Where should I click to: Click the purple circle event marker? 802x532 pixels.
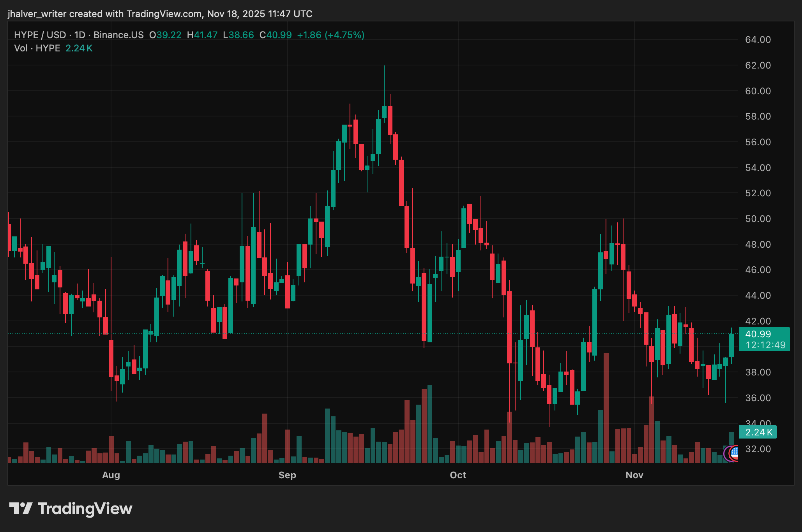point(726,453)
